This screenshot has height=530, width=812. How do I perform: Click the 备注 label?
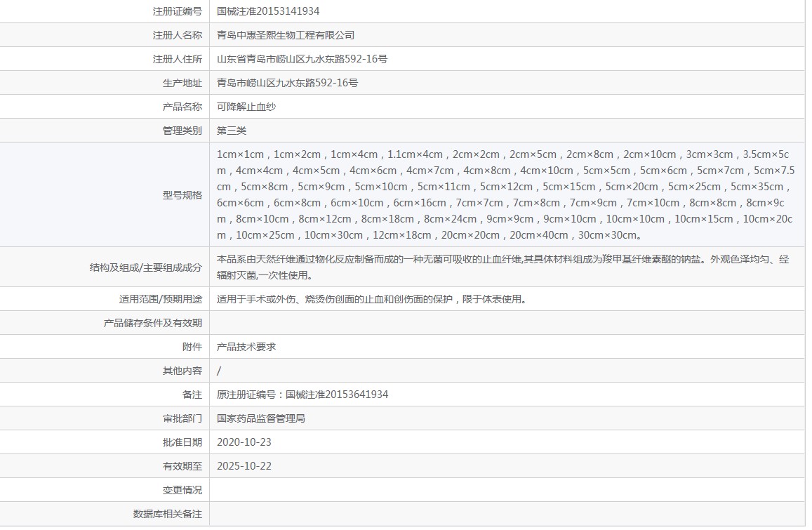pyautogui.click(x=192, y=395)
